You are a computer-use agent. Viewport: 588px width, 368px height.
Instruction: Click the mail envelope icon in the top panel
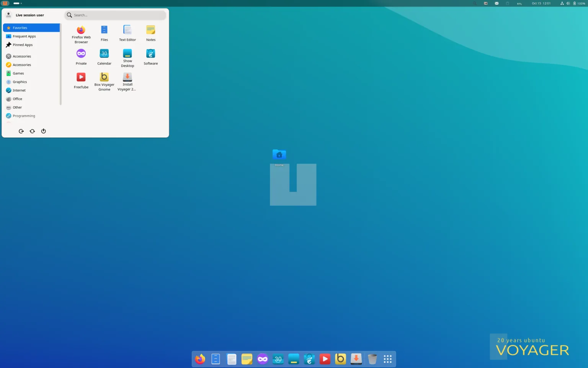click(x=497, y=3)
